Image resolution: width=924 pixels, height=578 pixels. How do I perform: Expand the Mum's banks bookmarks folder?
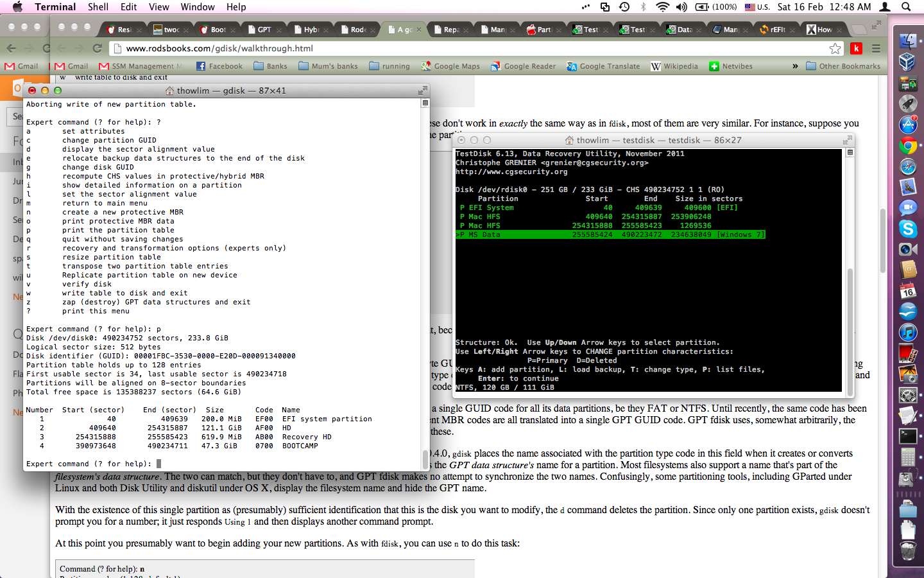point(328,66)
